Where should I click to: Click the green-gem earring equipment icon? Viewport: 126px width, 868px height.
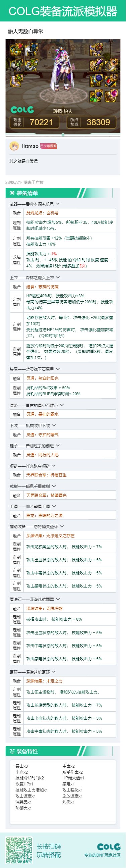(x=96, y=96)
